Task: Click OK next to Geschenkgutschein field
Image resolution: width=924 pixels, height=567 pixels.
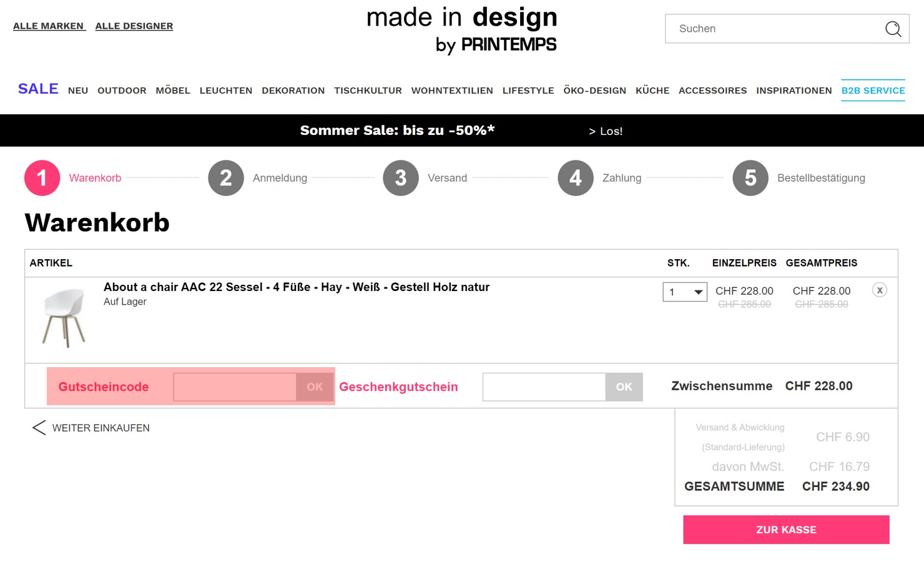Action: point(624,387)
